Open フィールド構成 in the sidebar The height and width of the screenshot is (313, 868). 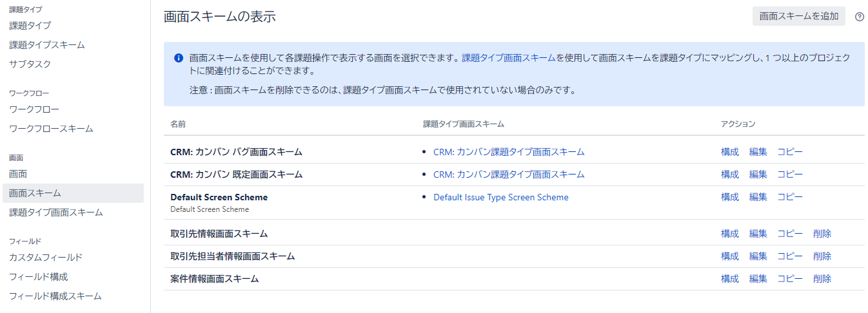(x=39, y=276)
